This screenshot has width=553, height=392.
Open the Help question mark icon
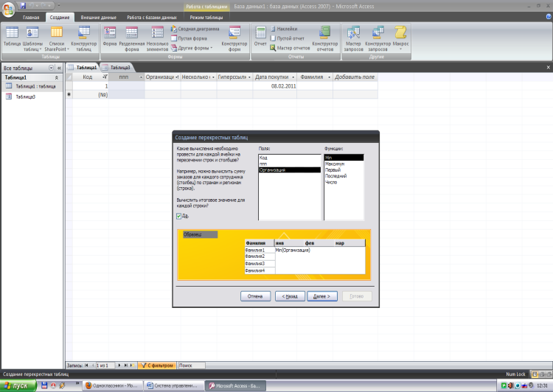tap(549, 16)
